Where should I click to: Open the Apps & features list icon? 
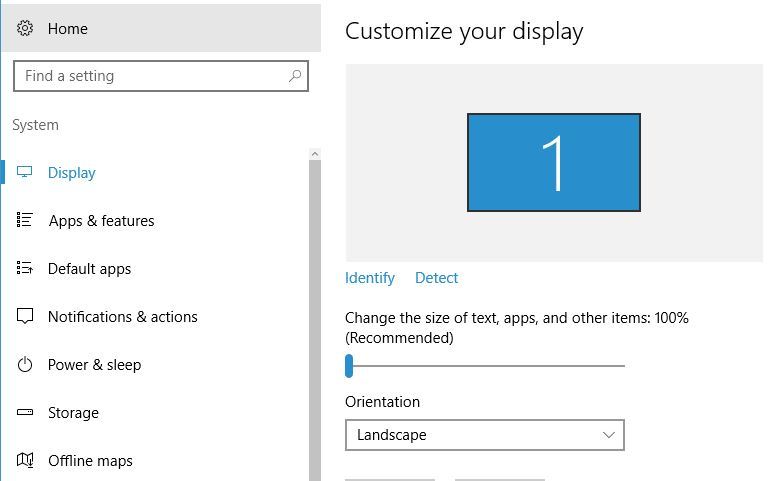click(24, 220)
